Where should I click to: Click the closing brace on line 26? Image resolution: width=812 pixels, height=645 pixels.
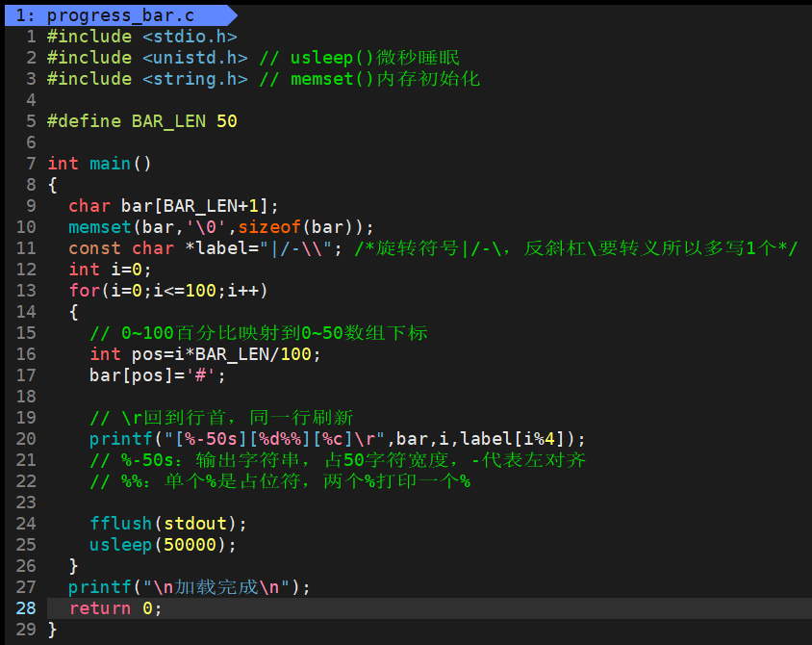click(x=73, y=566)
